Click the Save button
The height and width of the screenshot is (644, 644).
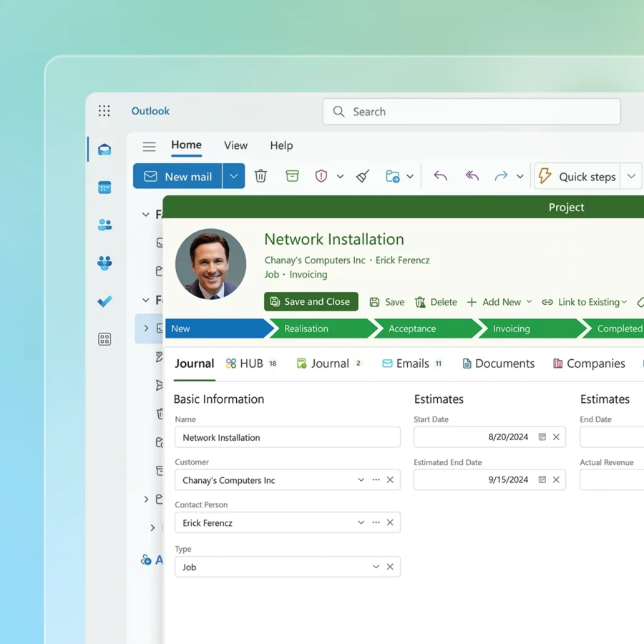pyautogui.click(x=387, y=302)
